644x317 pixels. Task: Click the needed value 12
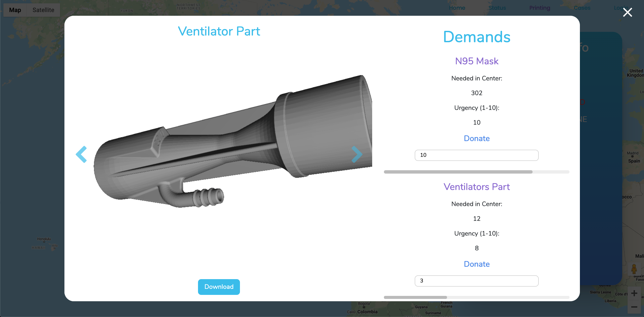click(x=477, y=218)
